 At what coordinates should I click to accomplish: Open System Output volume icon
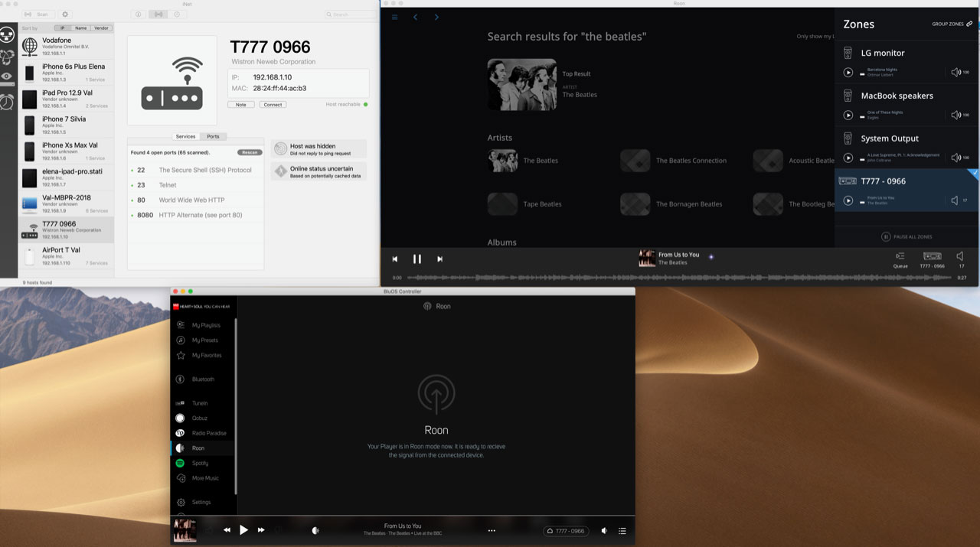(x=955, y=158)
